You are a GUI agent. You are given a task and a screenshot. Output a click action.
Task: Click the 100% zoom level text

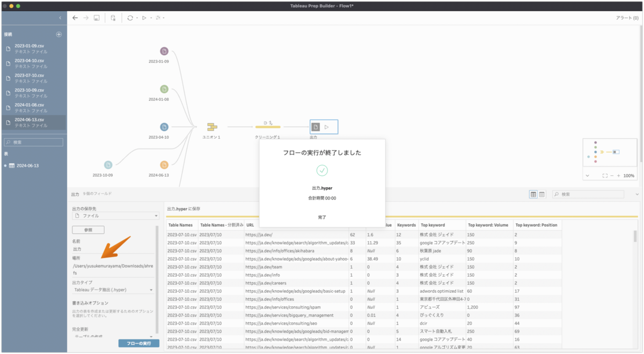click(629, 175)
